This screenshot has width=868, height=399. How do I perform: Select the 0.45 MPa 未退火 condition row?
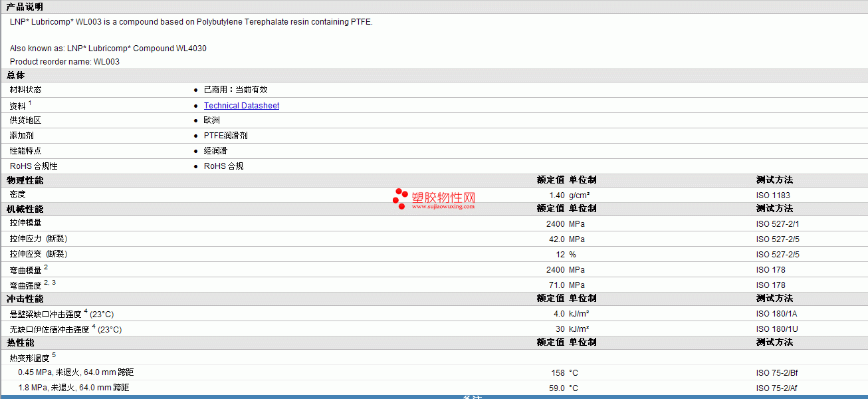76,372
